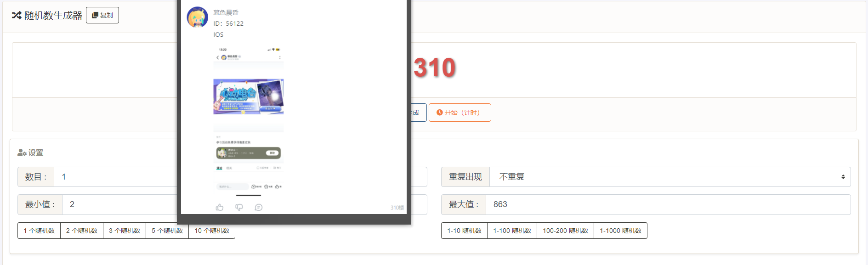Click the thumbs-down icon on overlay post

[x=239, y=208]
